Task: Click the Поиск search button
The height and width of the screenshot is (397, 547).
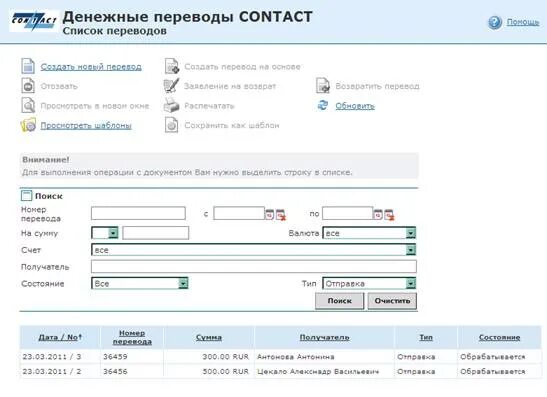Action: coord(339,301)
